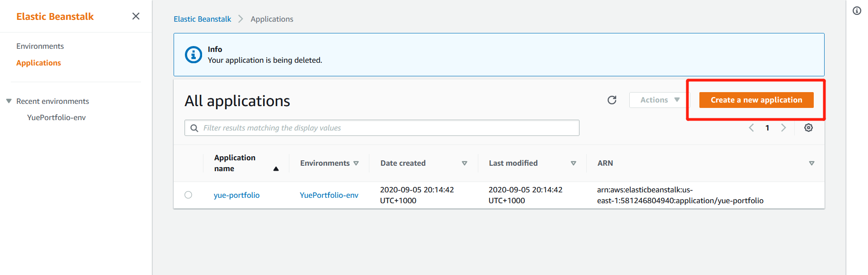Click page number 1 in pagination

(767, 128)
